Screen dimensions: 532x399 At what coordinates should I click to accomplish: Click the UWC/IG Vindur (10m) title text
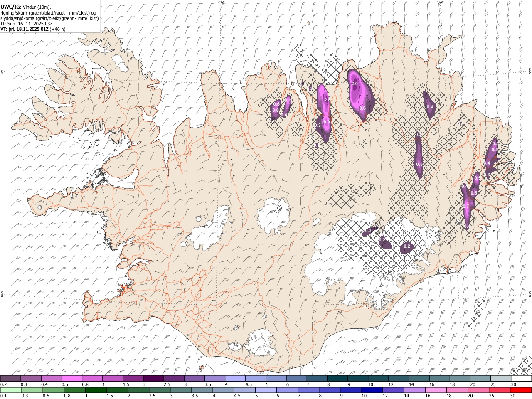coord(26,7)
